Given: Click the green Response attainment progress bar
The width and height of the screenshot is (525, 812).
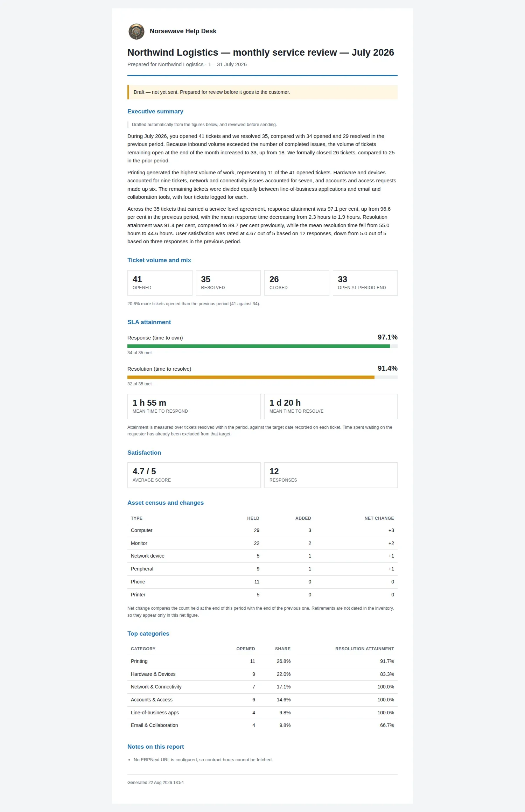Looking at the screenshot, I should point(262,346).
